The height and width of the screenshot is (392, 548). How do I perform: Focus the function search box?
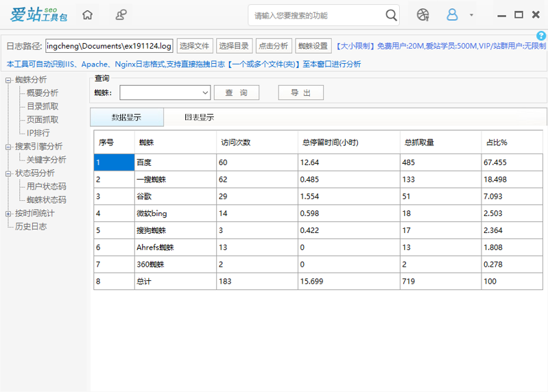coord(316,15)
